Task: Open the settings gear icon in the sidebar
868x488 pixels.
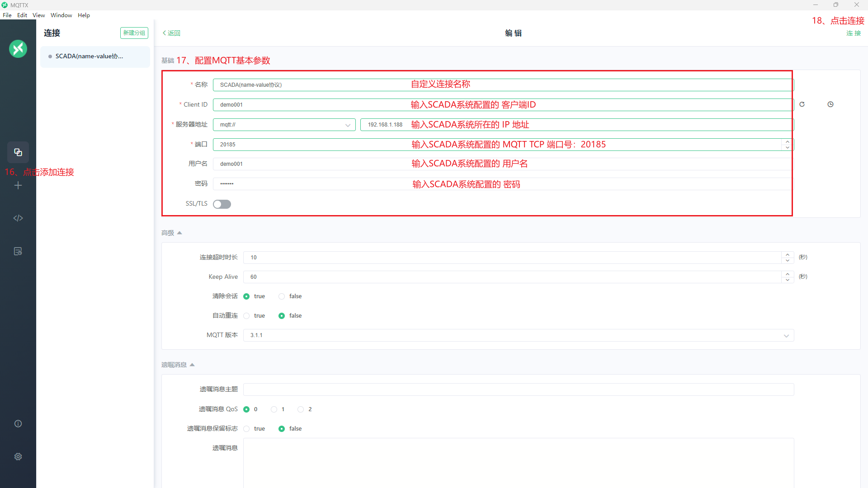Action: point(18,457)
